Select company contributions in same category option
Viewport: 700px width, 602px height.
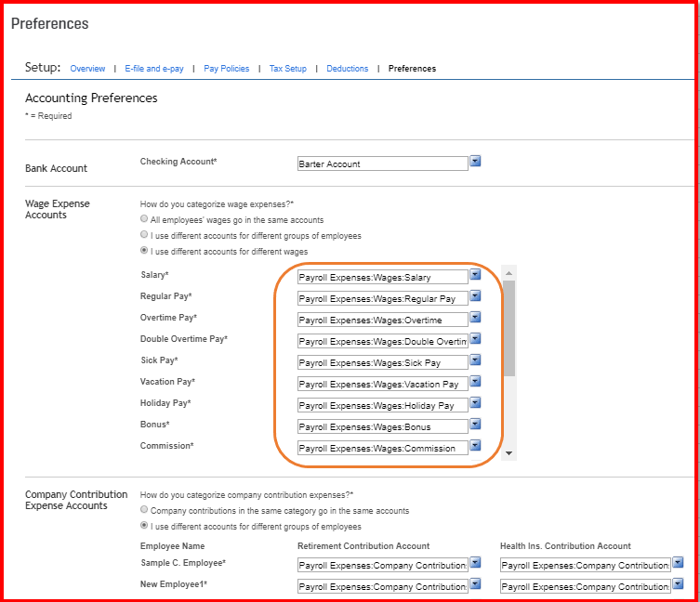144,510
